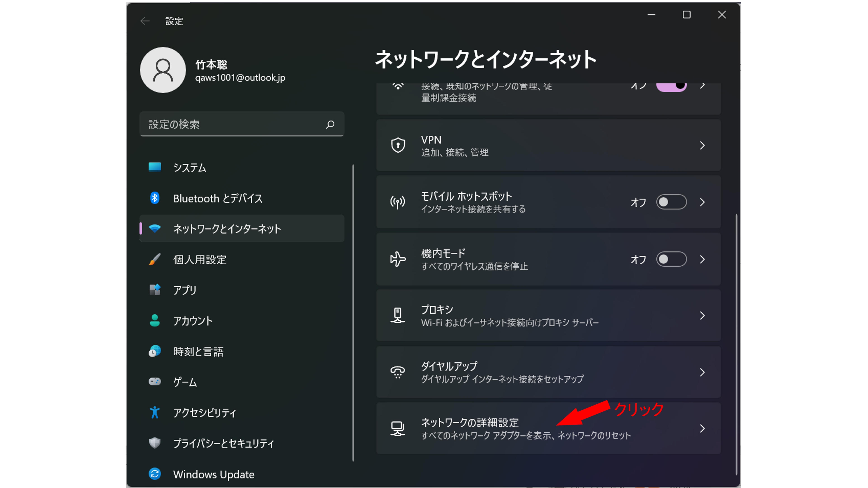Expand the proxy (プロキシ) chevron
Viewport: 868px width, 488px height.
pos(702,316)
